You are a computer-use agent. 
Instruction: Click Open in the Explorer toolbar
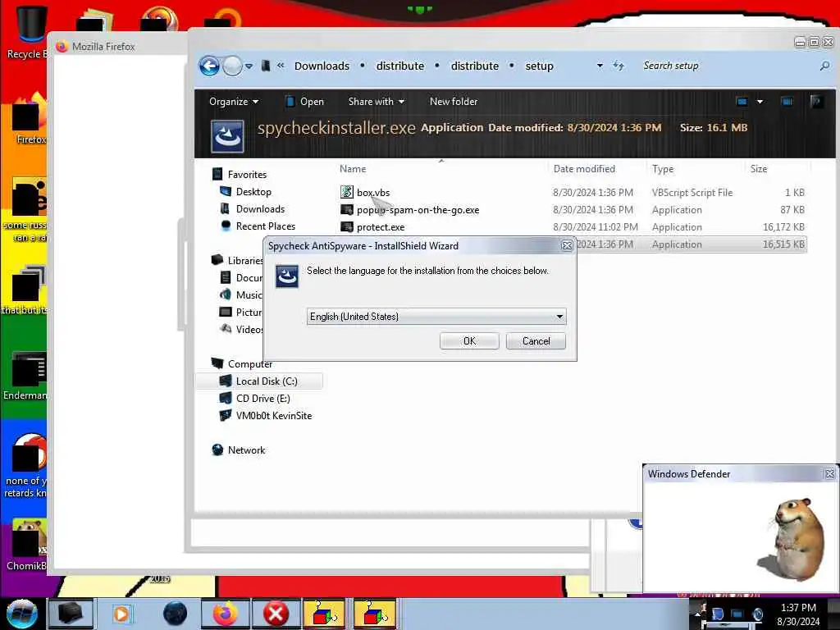[304, 101]
